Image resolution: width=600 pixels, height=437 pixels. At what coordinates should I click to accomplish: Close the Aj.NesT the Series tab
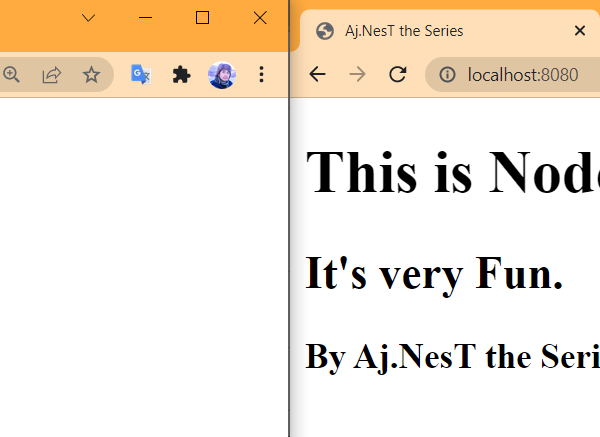coord(580,30)
